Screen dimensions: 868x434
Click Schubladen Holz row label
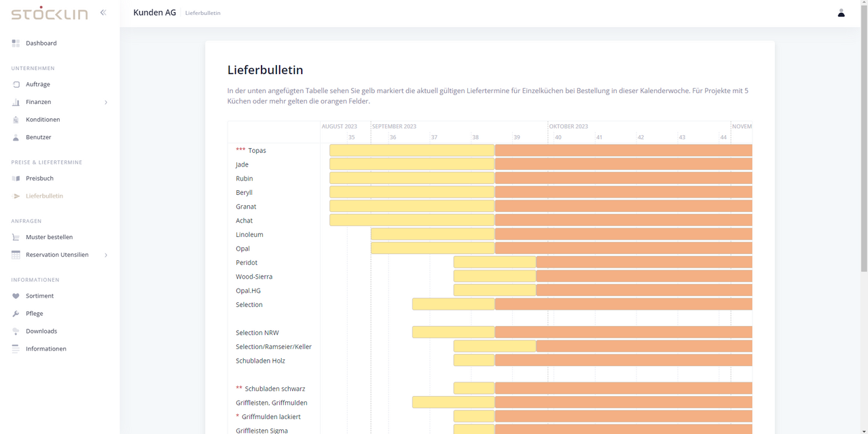(260, 361)
